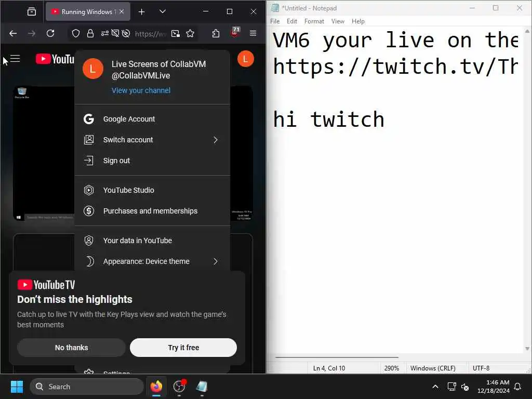Click the twitch.tv URL line in Notepad
This screenshot has width=532, height=399.
pyautogui.click(x=395, y=66)
